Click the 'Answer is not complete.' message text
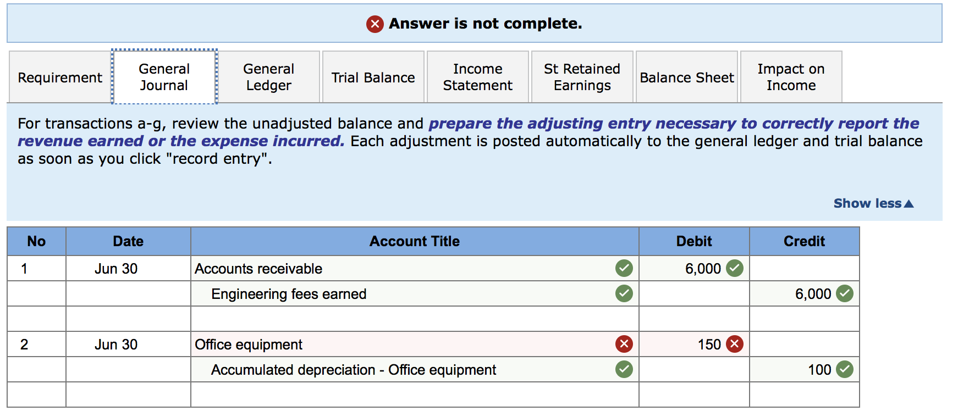980x411 pixels. tap(485, 24)
